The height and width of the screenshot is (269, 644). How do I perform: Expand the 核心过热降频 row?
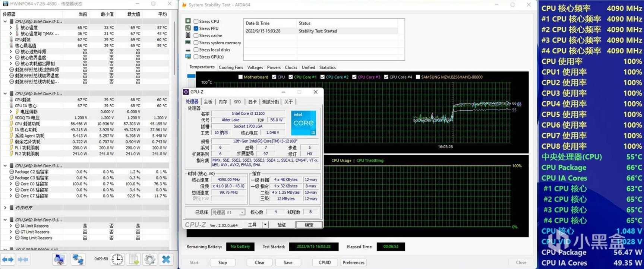click(11, 51)
